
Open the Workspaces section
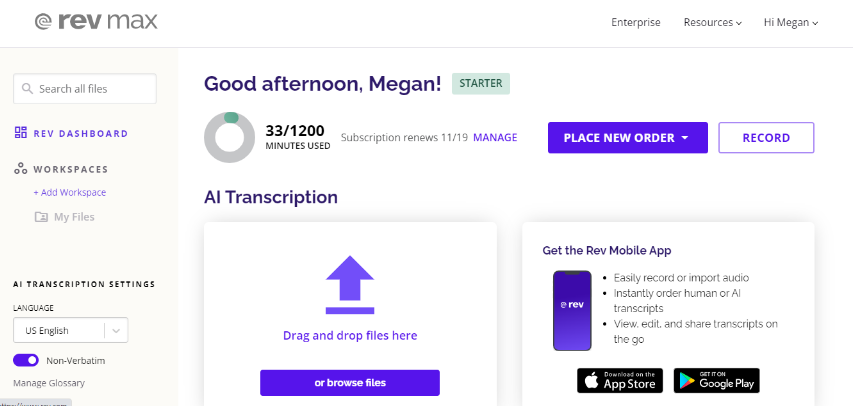[71, 169]
